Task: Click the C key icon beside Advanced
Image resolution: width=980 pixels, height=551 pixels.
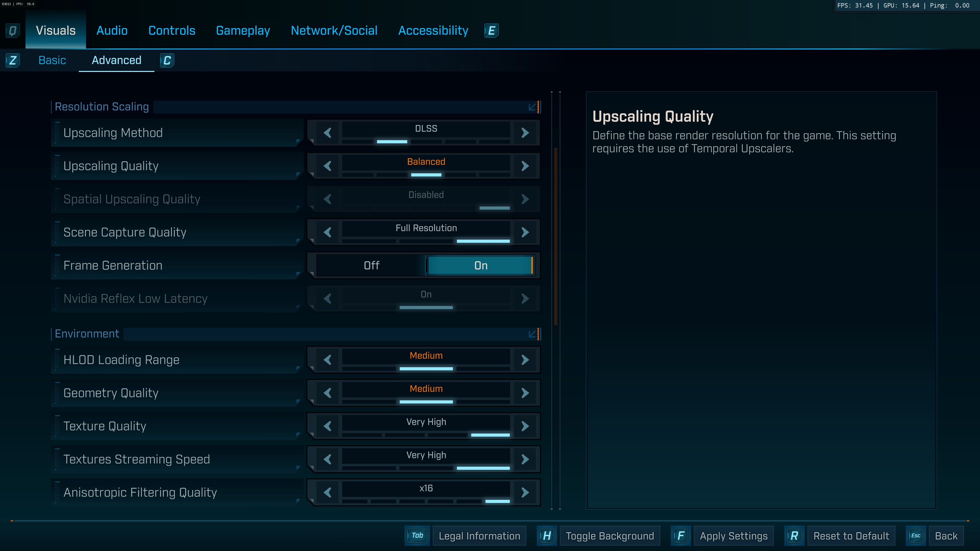Action: pos(167,60)
